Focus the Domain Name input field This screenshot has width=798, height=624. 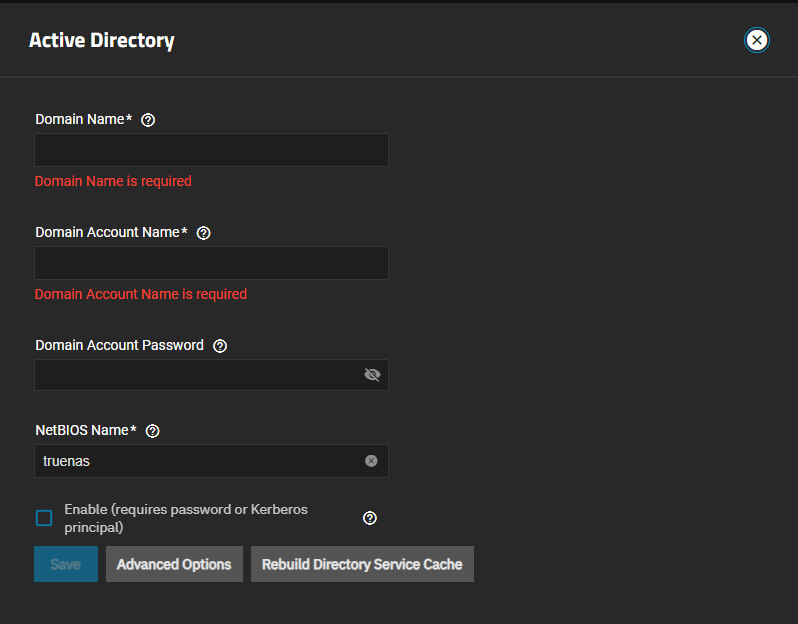(x=210, y=150)
